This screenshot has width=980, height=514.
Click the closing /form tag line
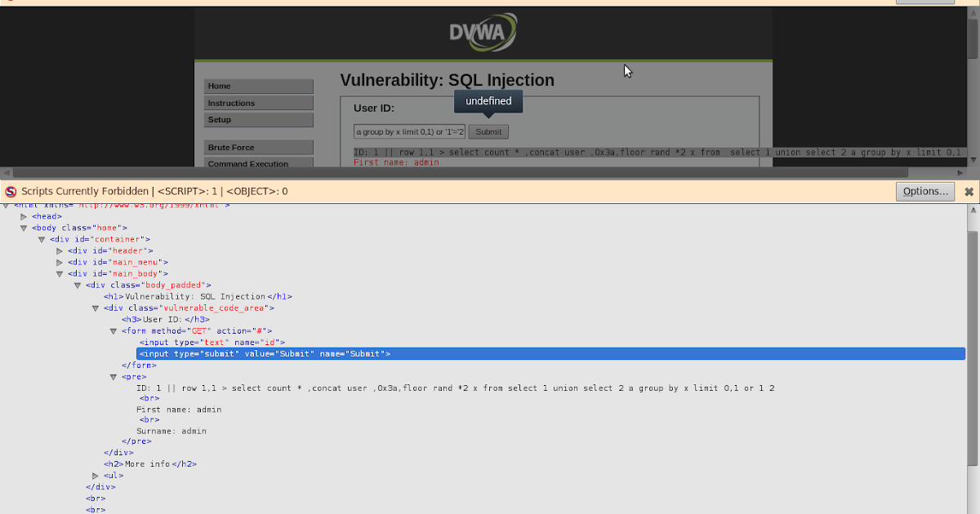139,366
